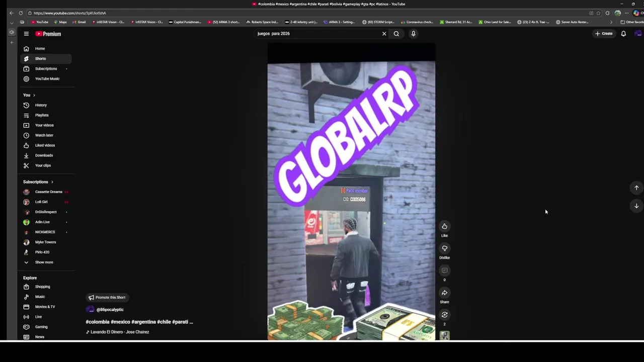The width and height of the screenshot is (644, 362).
Task: Go to next Short with down arrow
Action: [636, 206]
